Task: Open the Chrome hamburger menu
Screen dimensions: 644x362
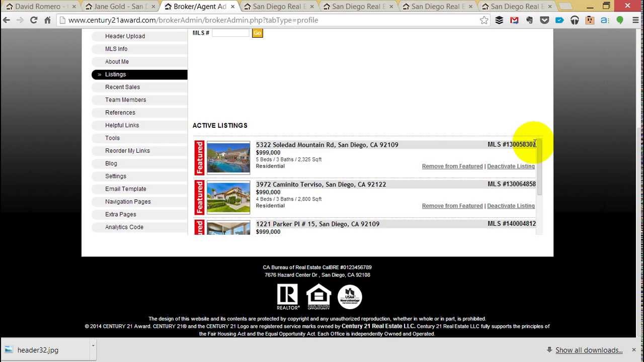Action: 635,20
